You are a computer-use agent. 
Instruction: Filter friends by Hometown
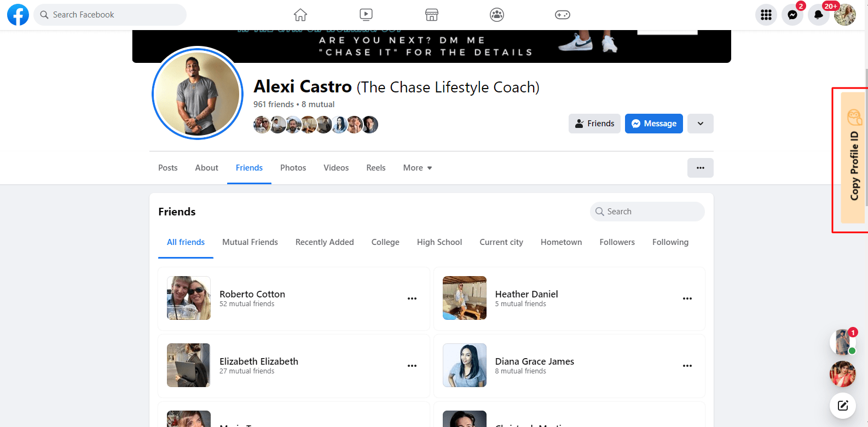(562, 242)
